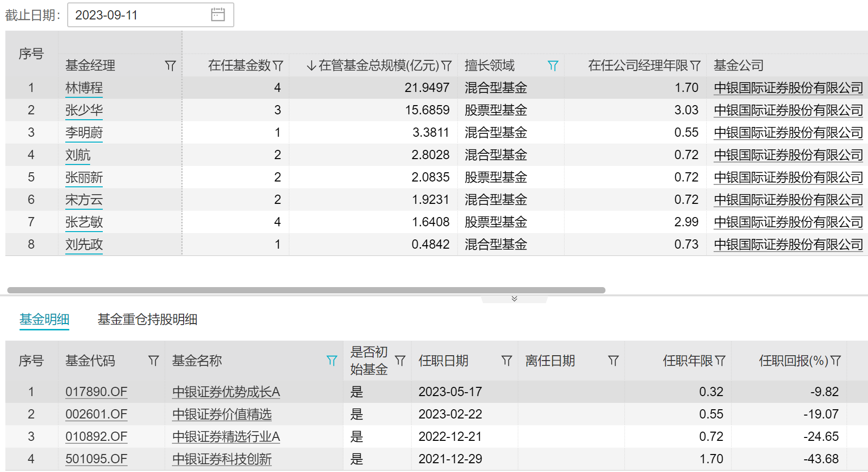This screenshot has height=472, width=868.
Task: Click filter icon on 擅长领域 column
Action: (x=553, y=66)
